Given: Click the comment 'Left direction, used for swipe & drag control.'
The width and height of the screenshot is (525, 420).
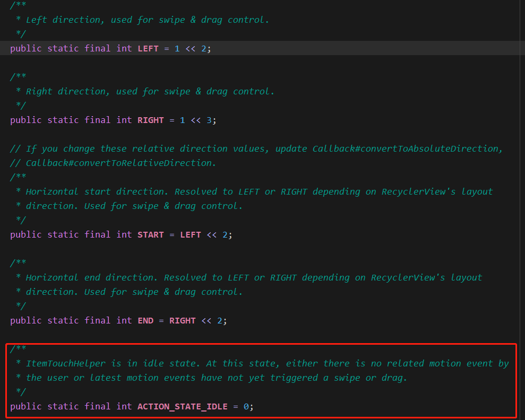Looking at the screenshot, I should pos(148,20).
